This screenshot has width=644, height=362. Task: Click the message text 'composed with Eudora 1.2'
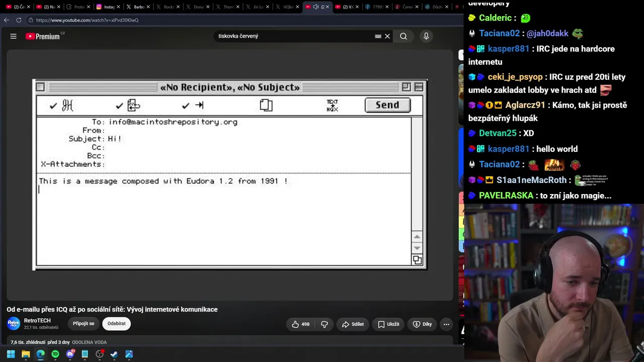pos(177,181)
